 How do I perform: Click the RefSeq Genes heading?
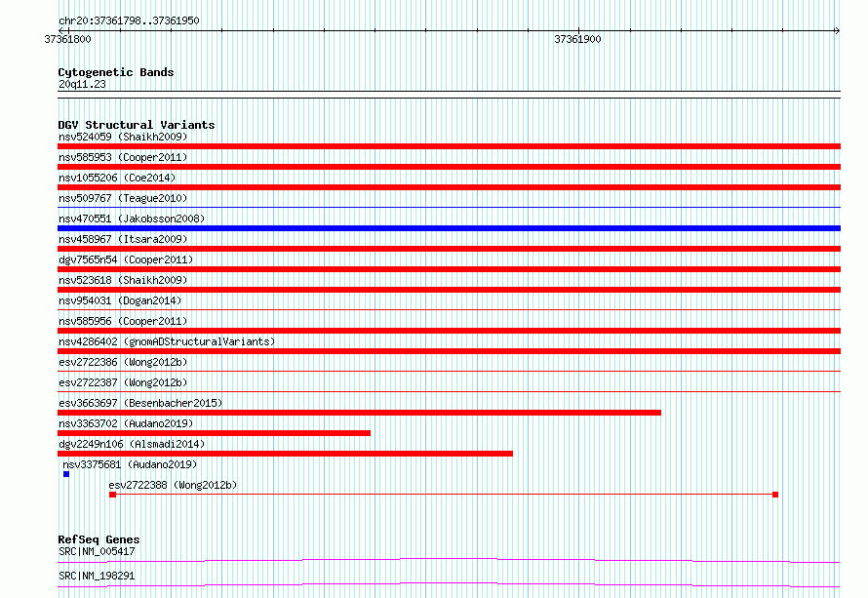pyautogui.click(x=99, y=539)
